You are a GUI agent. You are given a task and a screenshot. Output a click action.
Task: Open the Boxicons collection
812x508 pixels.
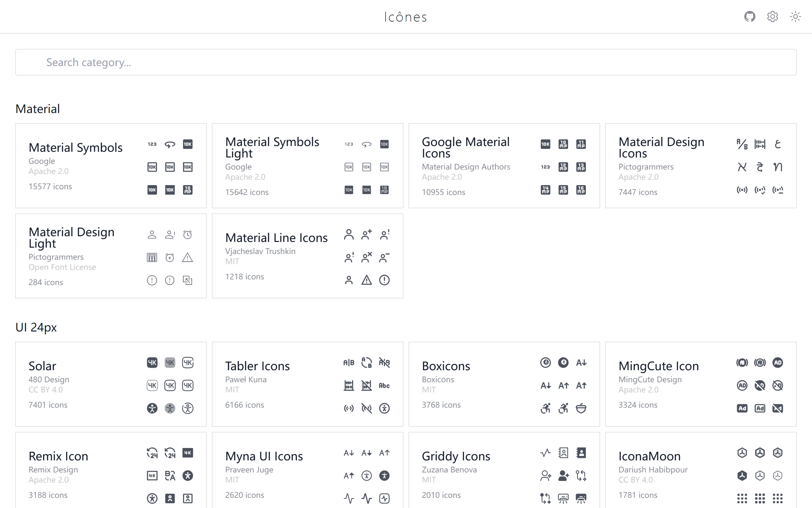coord(504,384)
